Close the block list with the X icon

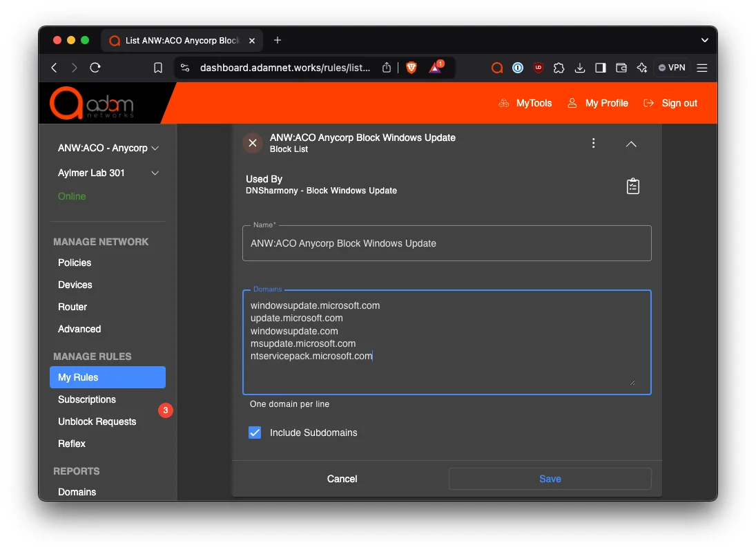pyautogui.click(x=253, y=143)
